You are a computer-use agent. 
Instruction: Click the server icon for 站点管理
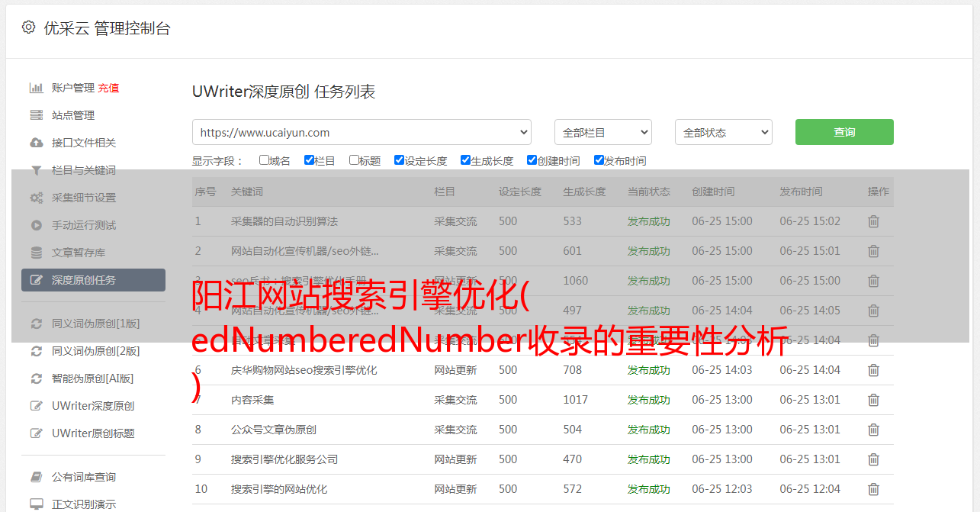(x=36, y=115)
